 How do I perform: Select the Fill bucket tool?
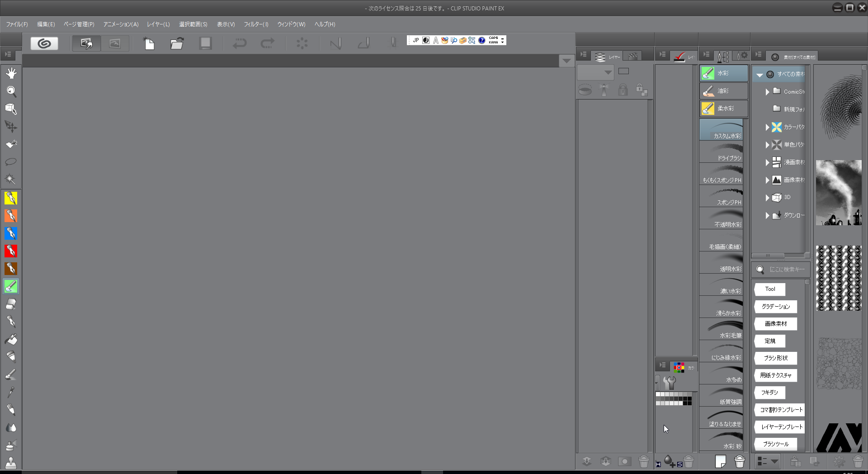[11, 339]
